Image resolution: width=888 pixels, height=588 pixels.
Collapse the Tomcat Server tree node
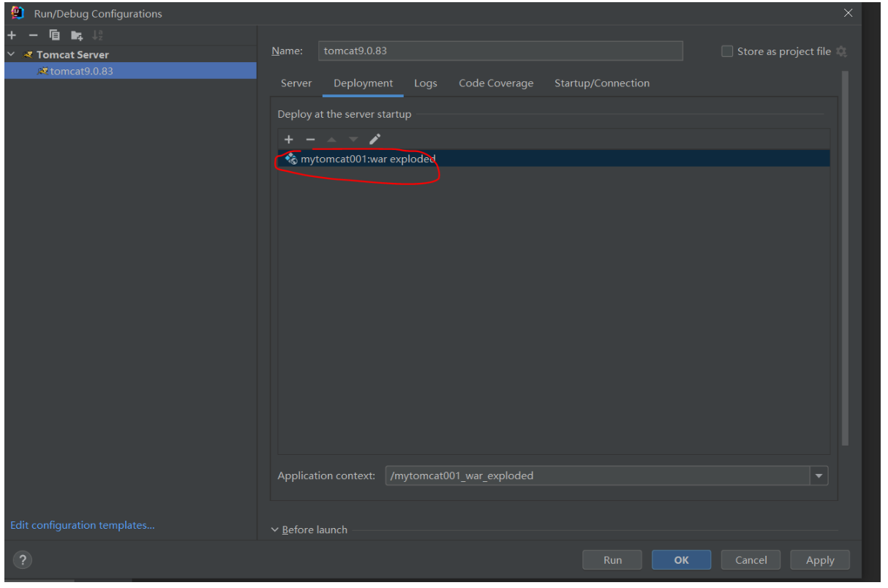pyautogui.click(x=11, y=54)
